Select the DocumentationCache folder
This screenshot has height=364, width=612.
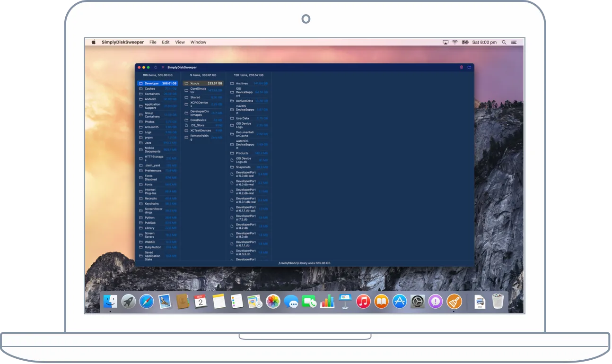(249, 134)
